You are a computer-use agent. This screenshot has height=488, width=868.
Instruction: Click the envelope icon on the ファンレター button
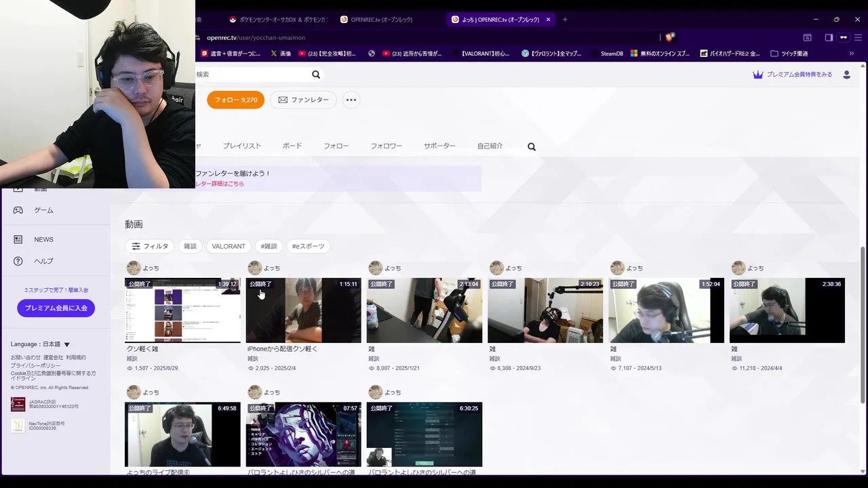click(x=283, y=100)
